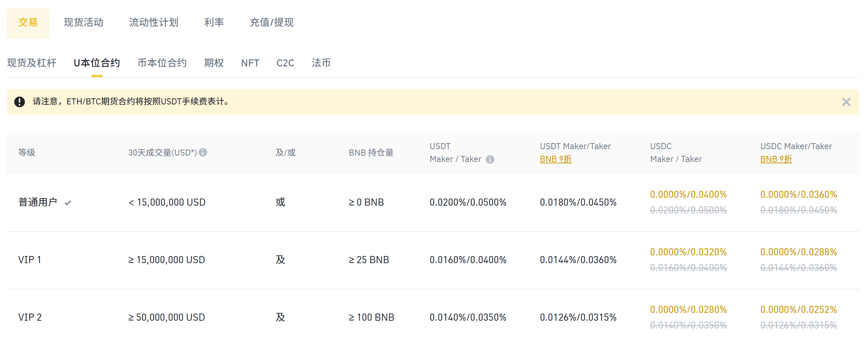Screen dimensions: 868x342
Task: Open the 法币 sub-tab
Action: pos(321,63)
